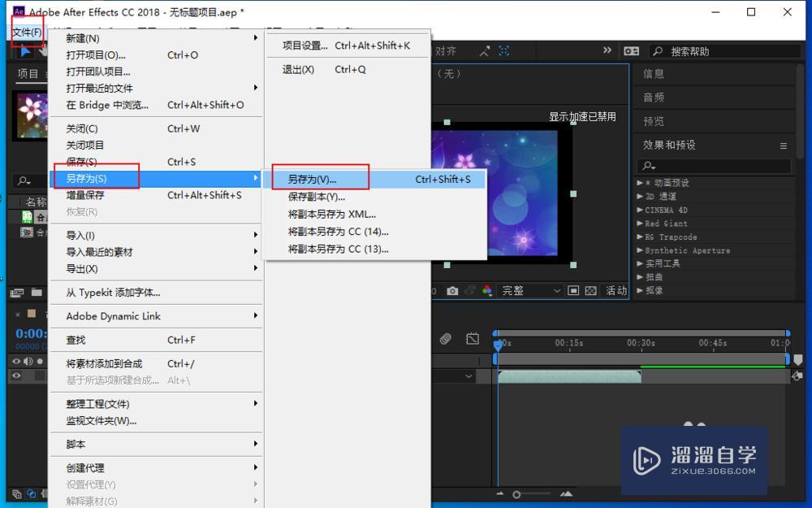Open the timeline layer row dropdown chevron
The image size is (812, 508).
click(469, 376)
